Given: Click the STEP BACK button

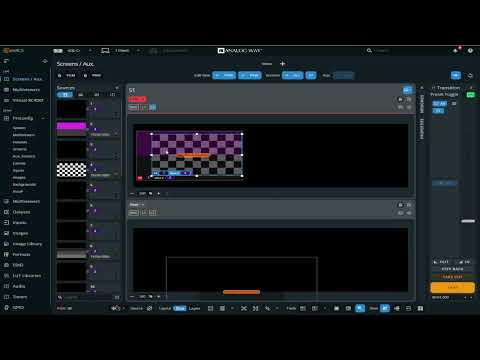Looking at the screenshot, I should (x=452, y=269).
